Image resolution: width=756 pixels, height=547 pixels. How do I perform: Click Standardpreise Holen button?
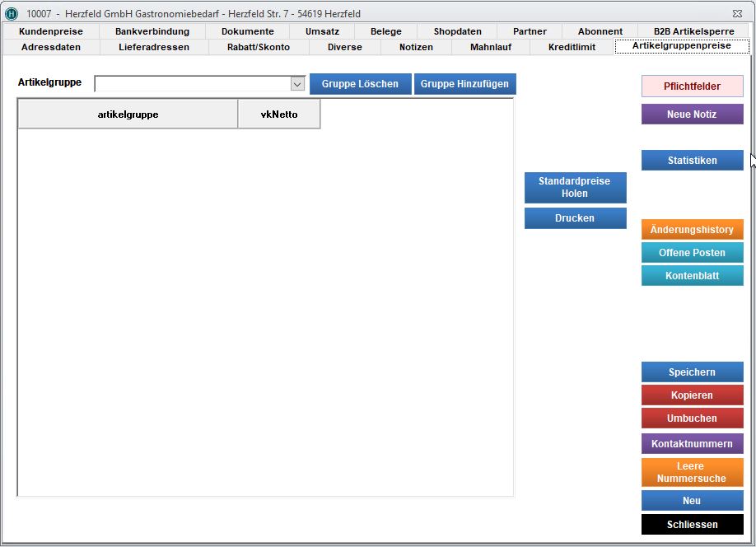click(575, 187)
